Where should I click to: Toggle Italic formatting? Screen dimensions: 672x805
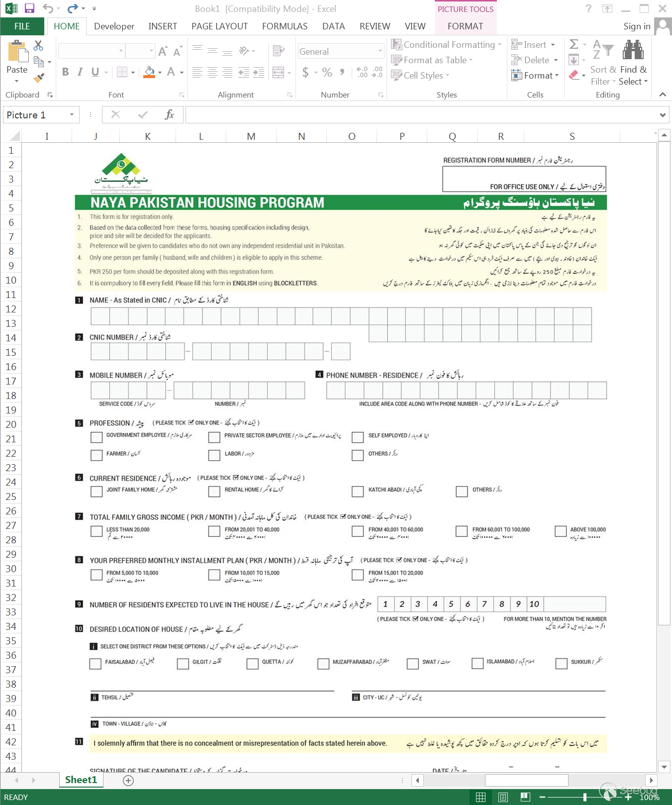(x=80, y=72)
